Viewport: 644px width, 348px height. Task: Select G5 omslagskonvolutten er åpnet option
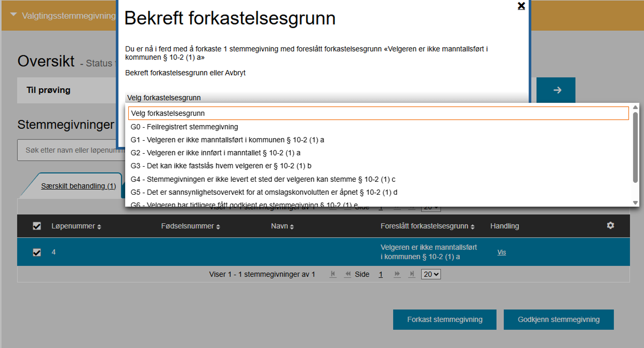pyautogui.click(x=264, y=192)
